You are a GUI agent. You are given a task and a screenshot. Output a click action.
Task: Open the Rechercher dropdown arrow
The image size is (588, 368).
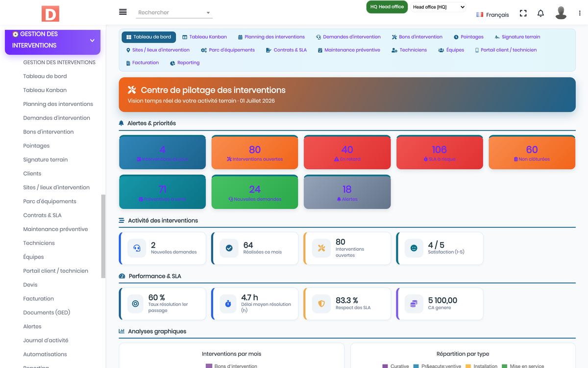pyautogui.click(x=208, y=13)
